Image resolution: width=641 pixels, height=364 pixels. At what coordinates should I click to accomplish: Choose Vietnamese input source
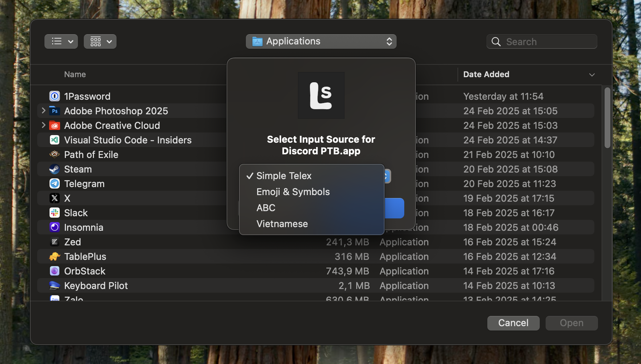pos(312,224)
